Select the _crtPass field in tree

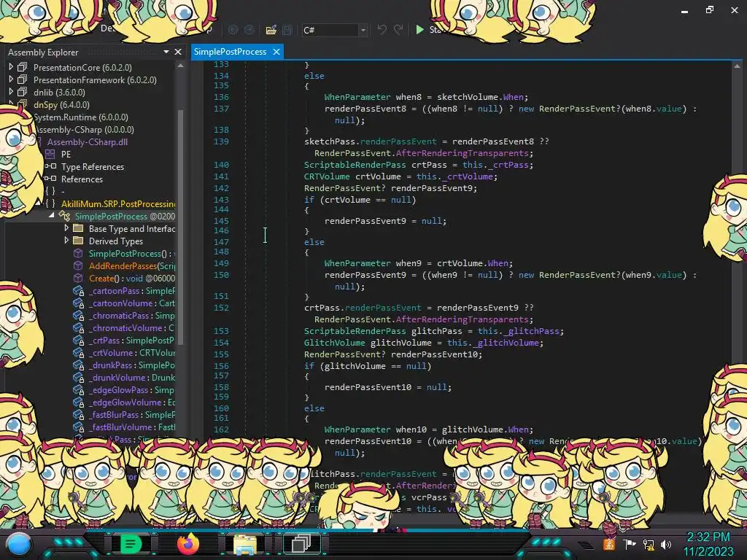[x=131, y=341]
